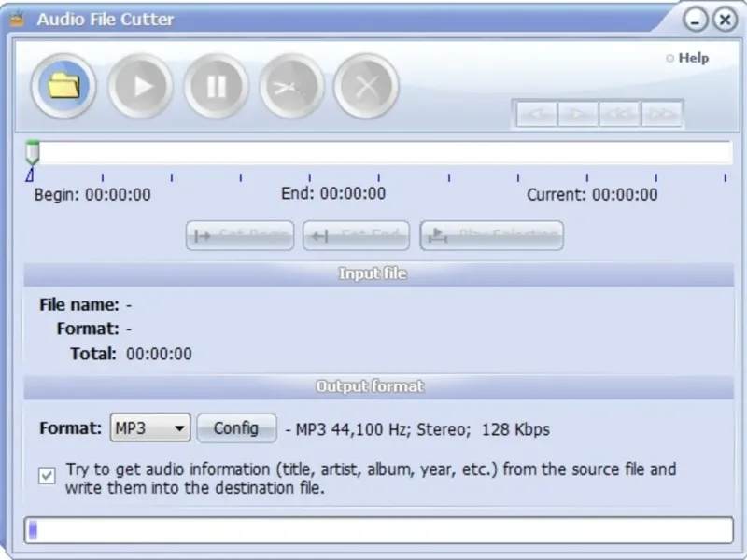This screenshot has width=747, height=560.
Task: Pause playback with the Pause button
Action: point(217,86)
